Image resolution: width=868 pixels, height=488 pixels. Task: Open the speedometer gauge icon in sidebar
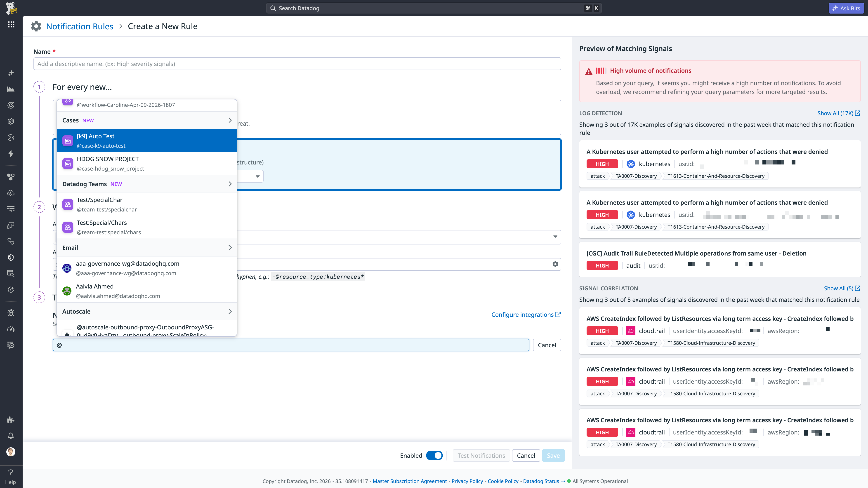(x=11, y=329)
